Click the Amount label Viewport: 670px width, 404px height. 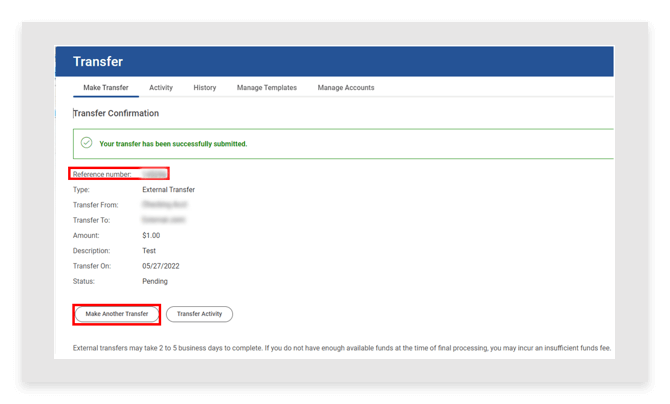(x=86, y=236)
